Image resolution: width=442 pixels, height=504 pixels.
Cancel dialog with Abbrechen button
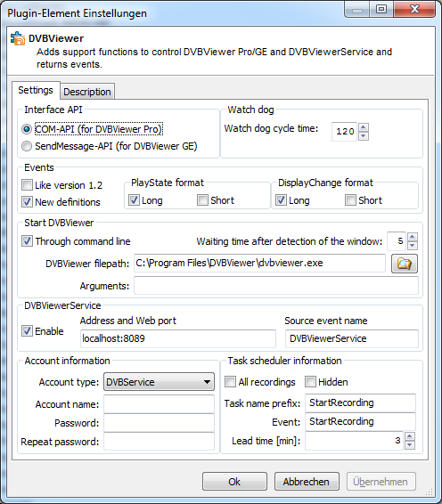(307, 482)
